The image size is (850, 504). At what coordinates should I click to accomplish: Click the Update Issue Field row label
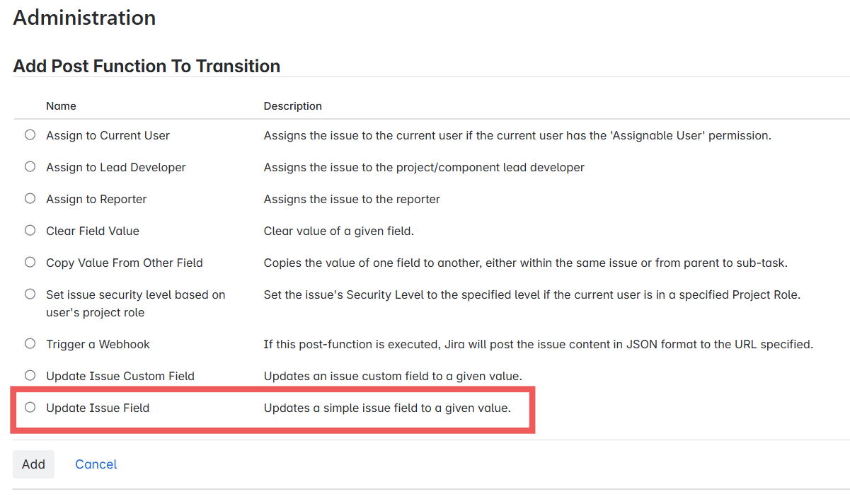click(98, 408)
